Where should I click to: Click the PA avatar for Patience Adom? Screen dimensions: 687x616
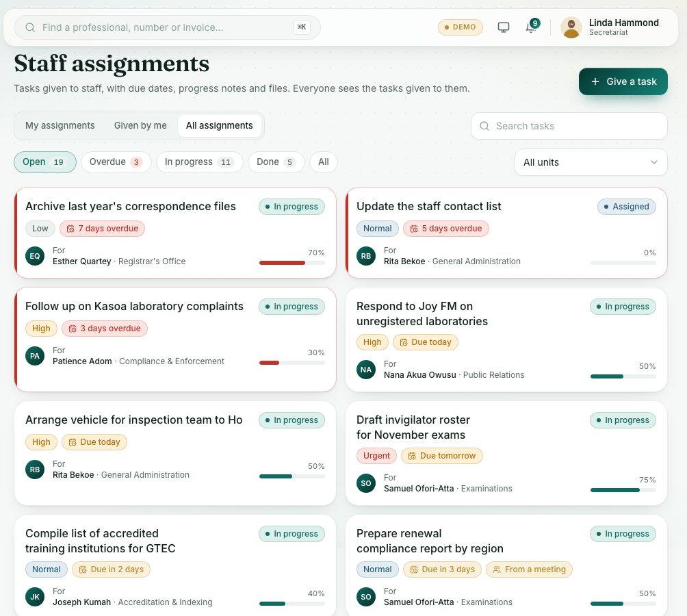(x=35, y=356)
